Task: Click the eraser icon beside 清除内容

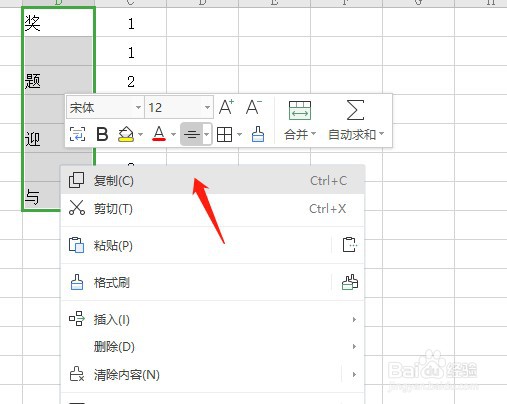Action: tap(77, 374)
